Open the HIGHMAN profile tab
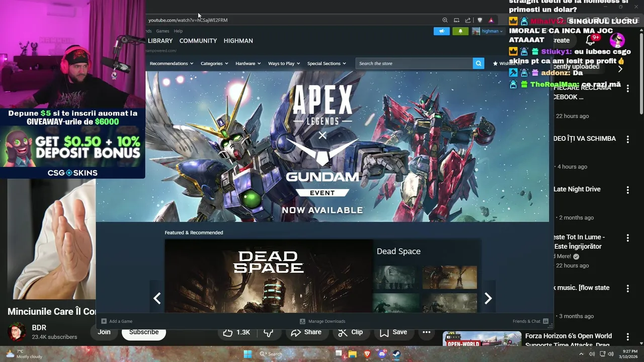The width and height of the screenshot is (644, 362). [238, 41]
